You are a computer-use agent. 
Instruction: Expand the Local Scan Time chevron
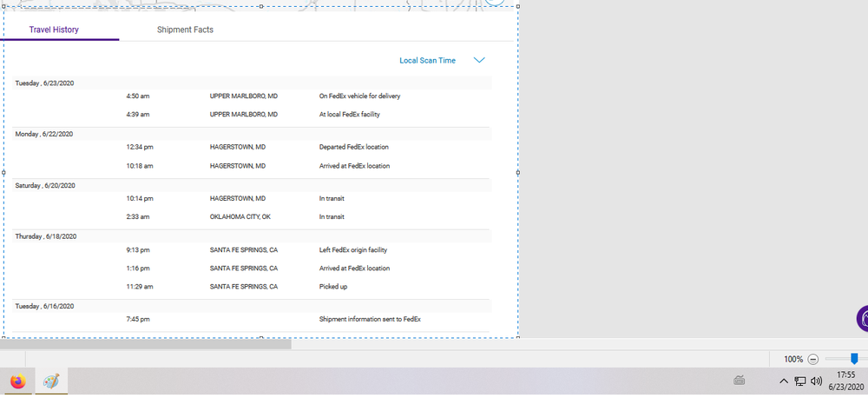tap(479, 61)
